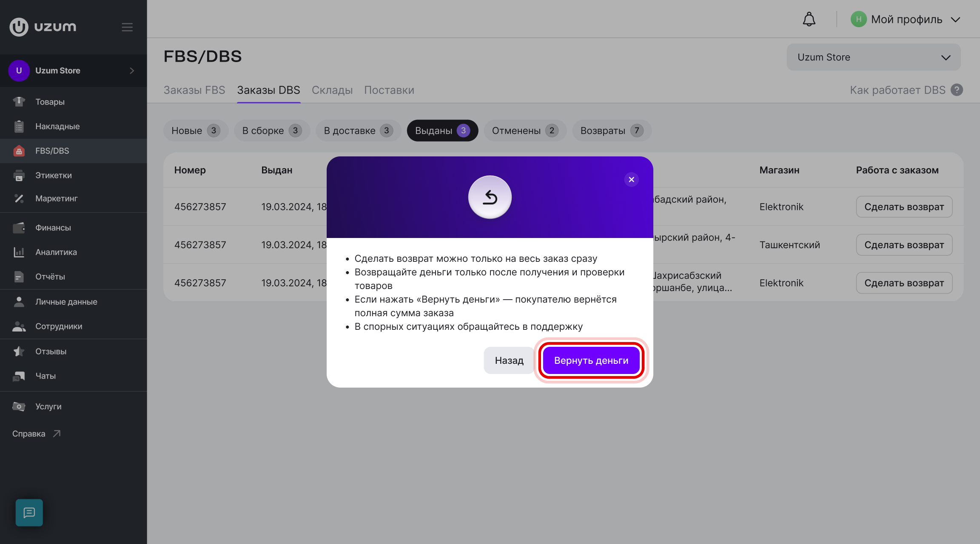
Task: Filter orders by Новые status
Action: click(x=196, y=130)
